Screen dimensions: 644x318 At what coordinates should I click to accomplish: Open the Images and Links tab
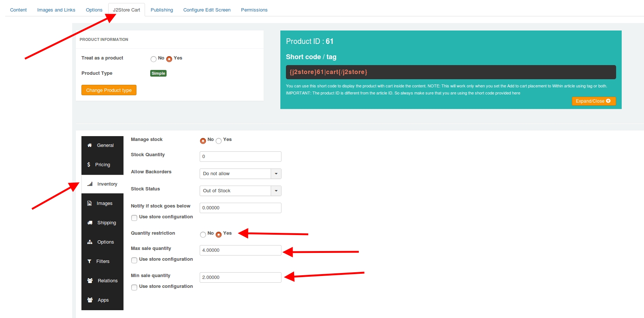click(x=56, y=10)
